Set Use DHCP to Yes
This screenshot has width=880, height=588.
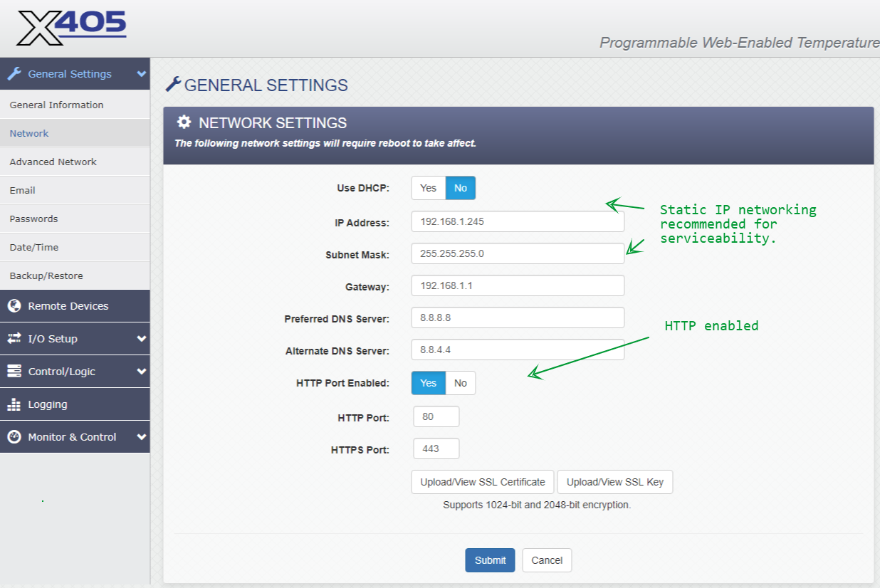tap(429, 188)
